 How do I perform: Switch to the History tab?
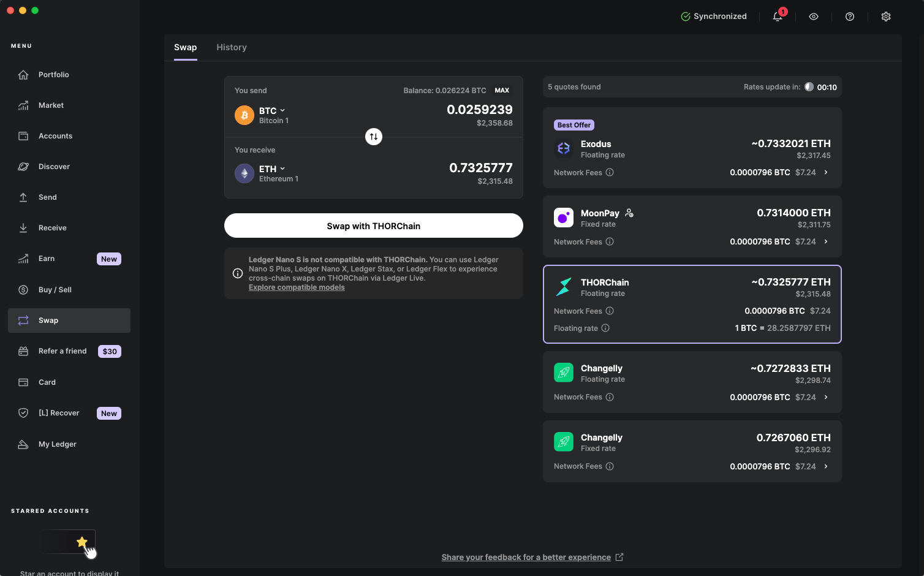(x=231, y=47)
